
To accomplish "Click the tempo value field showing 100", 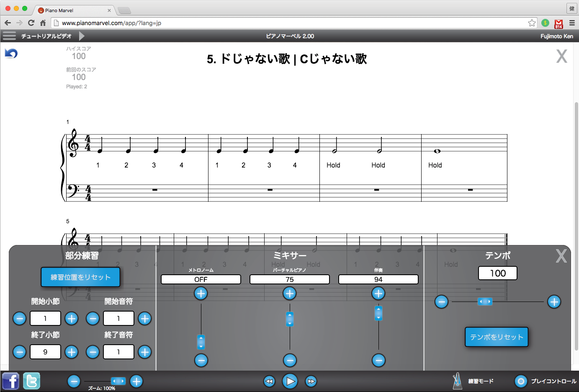I will click(x=498, y=273).
